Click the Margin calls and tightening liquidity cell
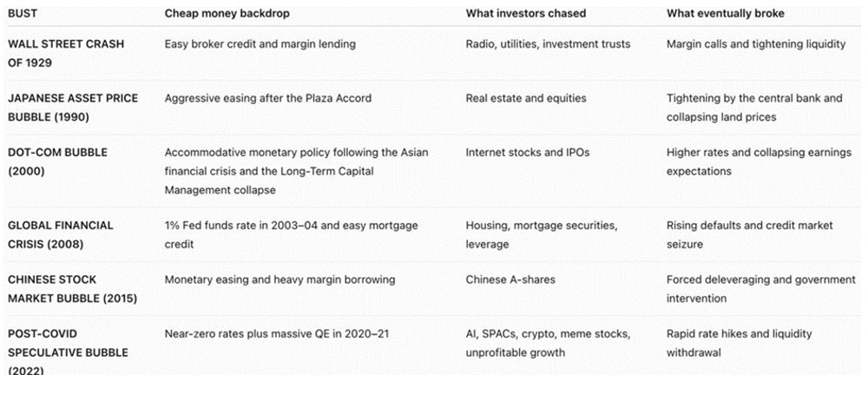This screenshot has width=868, height=394. pos(756,43)
